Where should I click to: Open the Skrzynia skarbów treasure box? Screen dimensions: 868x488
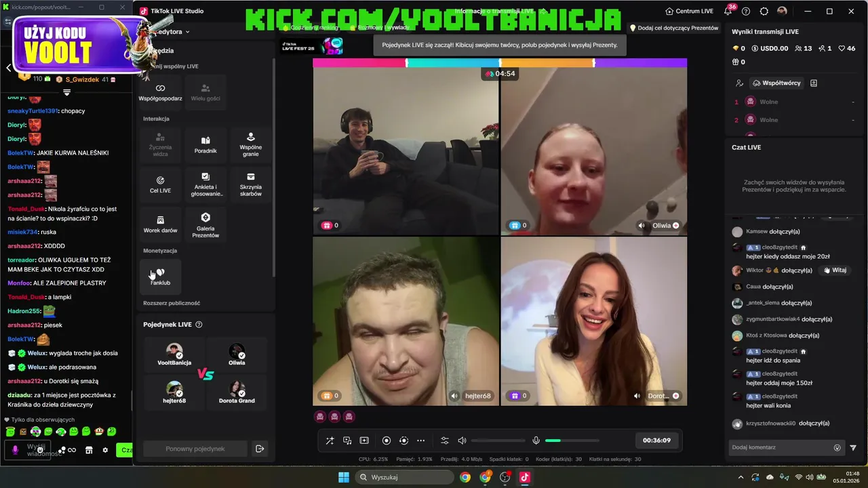click(251, 184)
